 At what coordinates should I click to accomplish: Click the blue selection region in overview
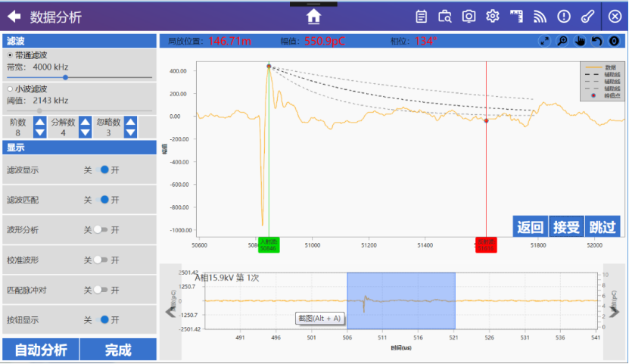tap(401, 300)
